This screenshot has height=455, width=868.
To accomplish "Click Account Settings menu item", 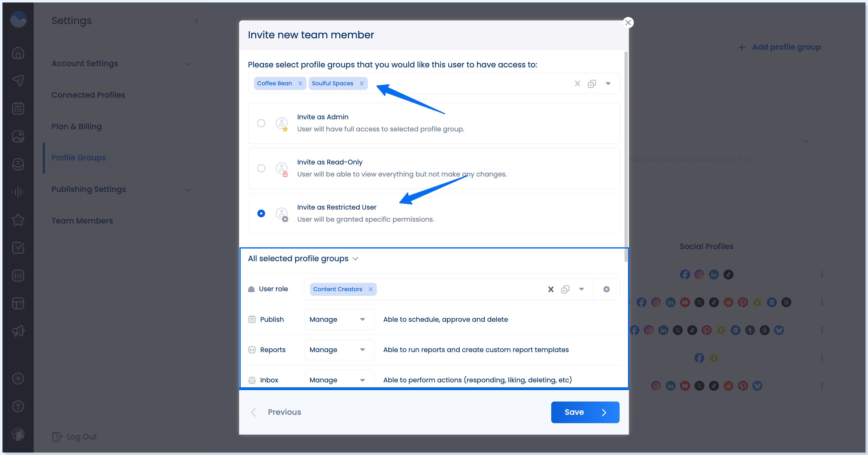I will [x=84, y=63].
